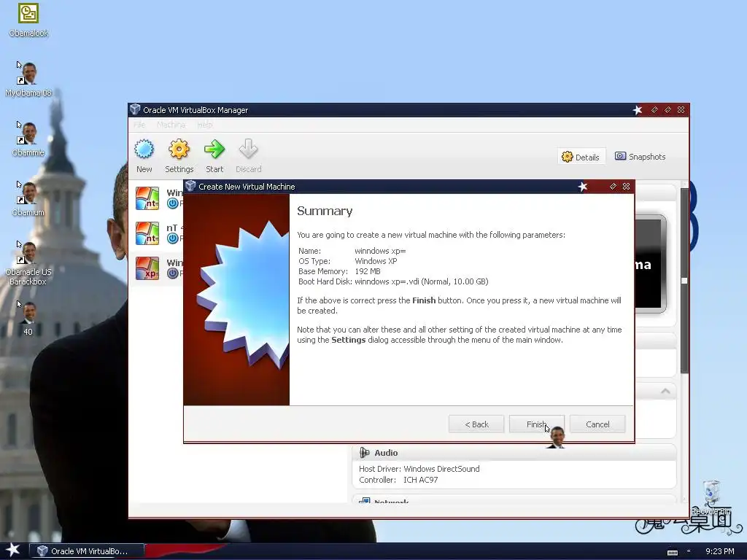
Task: Click the Summary heading in the wizard
Action: pyautogui.click(x=325, y=211)
